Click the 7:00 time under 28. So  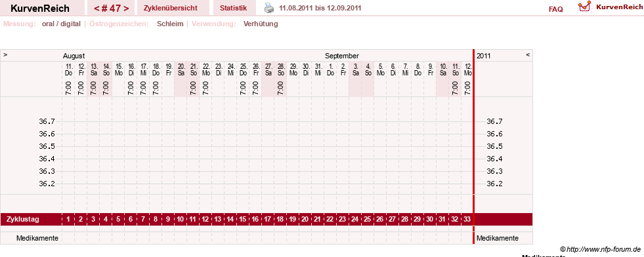tap(280, 88)
